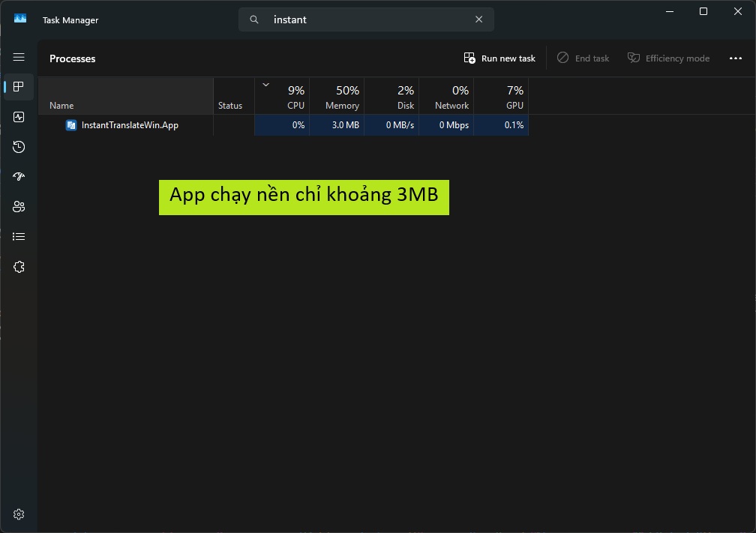Sort by the Network column header
The image size is (756, 533).
[x=446, y=96]
